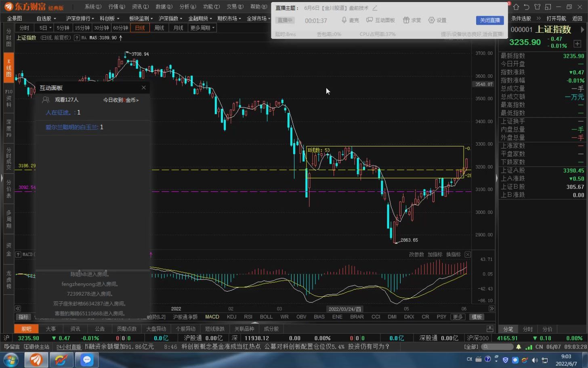Select the 月线 chart period
Viewport: 588px width, 368px height.
point(178,28)
